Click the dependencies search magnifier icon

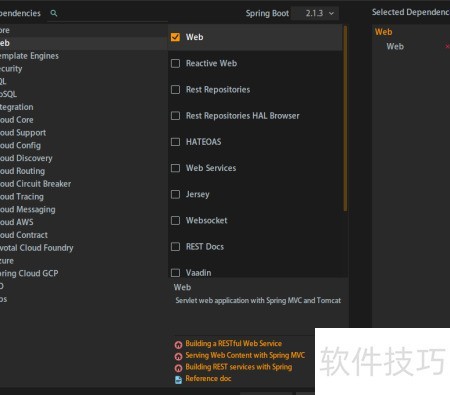click(x=54, y=13)
